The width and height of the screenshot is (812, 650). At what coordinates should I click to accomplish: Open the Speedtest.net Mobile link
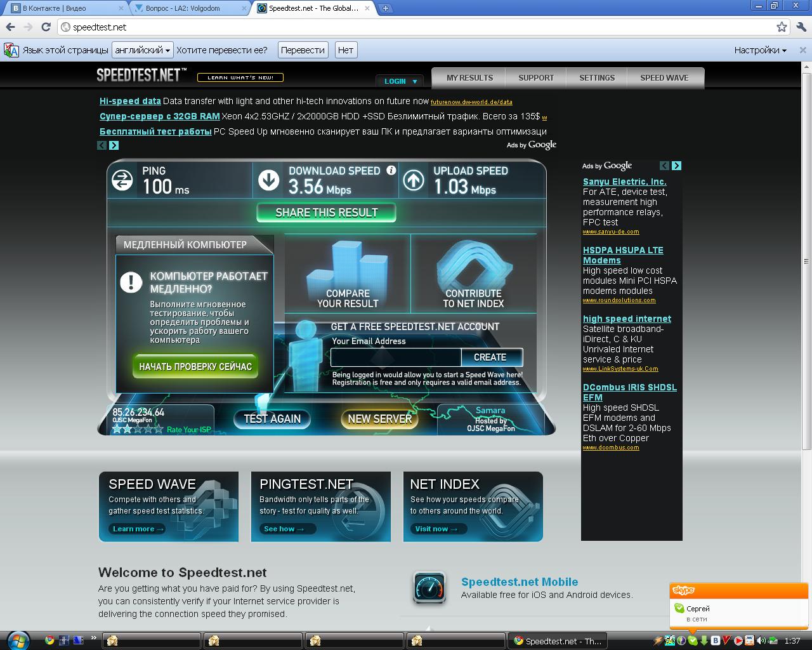(x=520, y=581)
